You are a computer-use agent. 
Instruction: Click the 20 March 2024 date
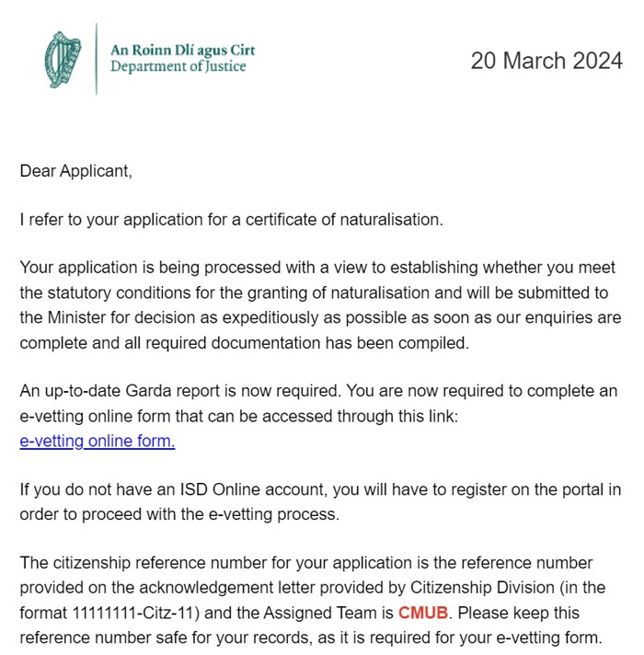pos(546,62)
